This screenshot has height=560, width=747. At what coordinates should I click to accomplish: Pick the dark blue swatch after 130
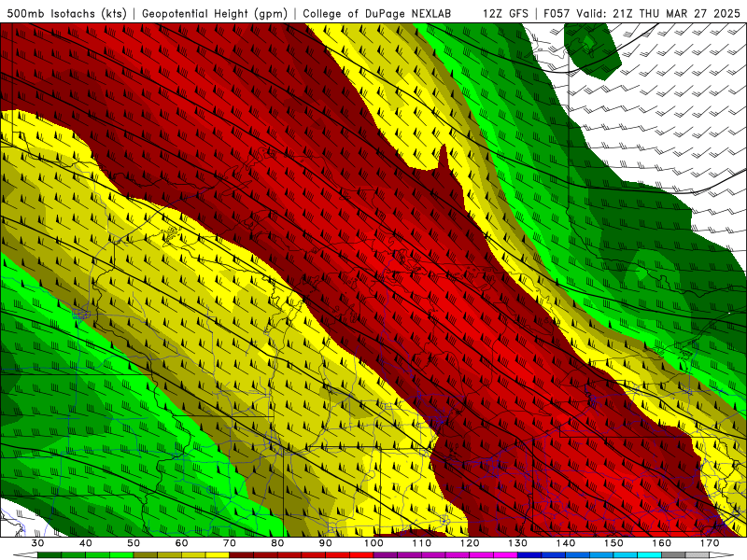coord(529,555)
